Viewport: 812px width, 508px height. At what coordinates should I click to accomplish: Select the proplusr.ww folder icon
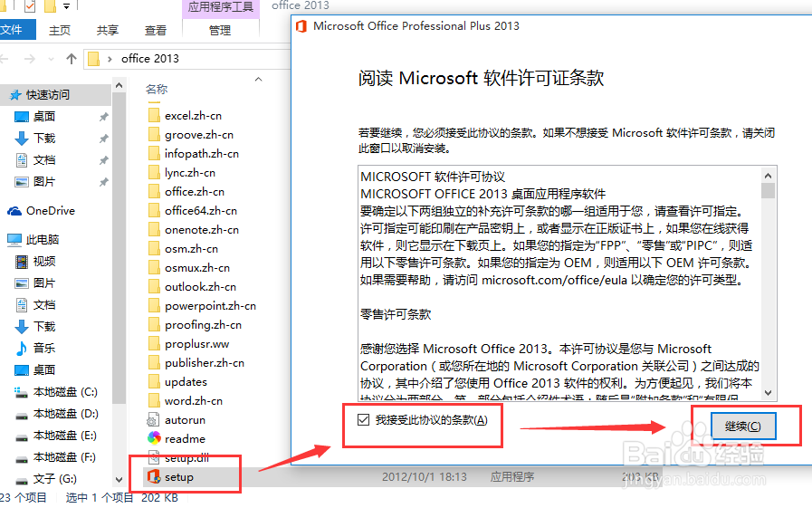(154, 344)
